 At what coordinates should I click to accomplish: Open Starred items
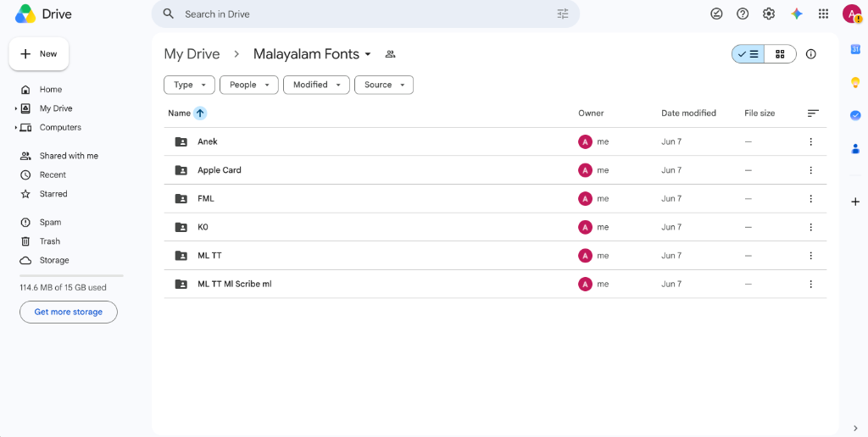point(53,194)
